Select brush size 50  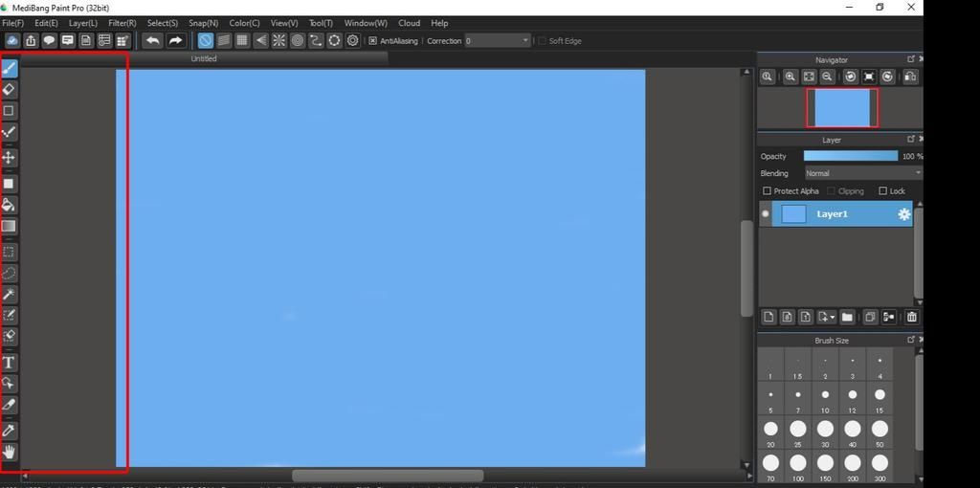click(880, 434)
